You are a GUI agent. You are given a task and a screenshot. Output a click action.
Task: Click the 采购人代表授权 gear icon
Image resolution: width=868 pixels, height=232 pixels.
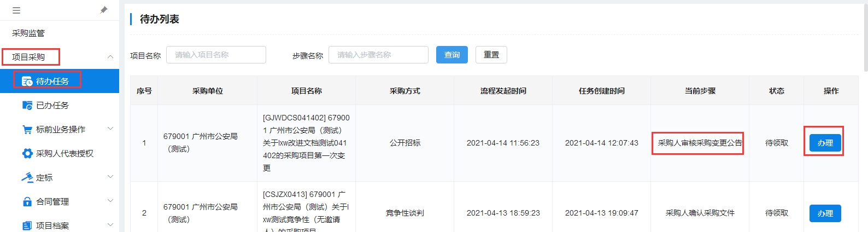point(27,154)
